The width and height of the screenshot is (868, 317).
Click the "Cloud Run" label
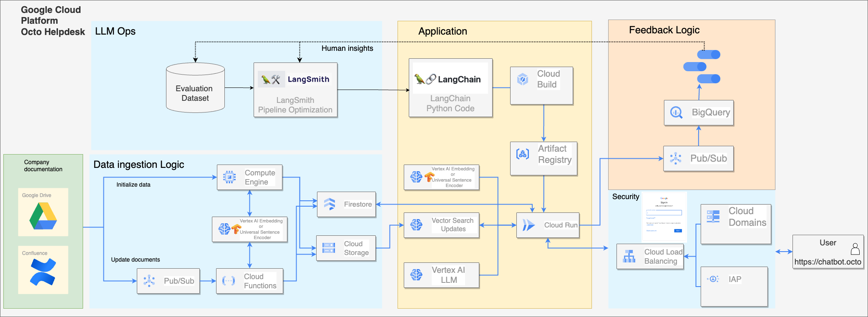561,225
